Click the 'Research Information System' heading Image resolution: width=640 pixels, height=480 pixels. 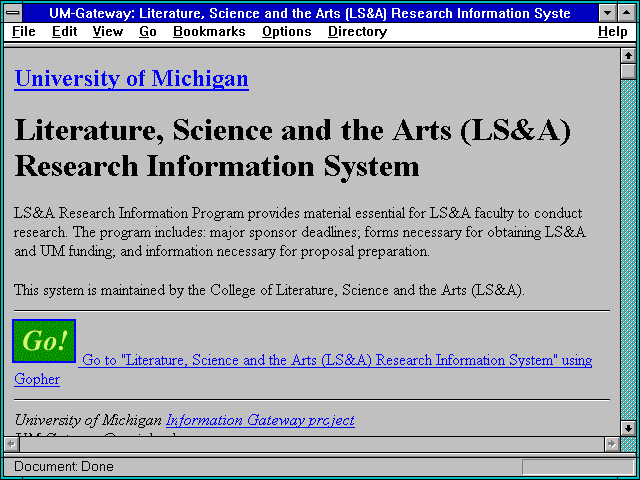[217, 166]
